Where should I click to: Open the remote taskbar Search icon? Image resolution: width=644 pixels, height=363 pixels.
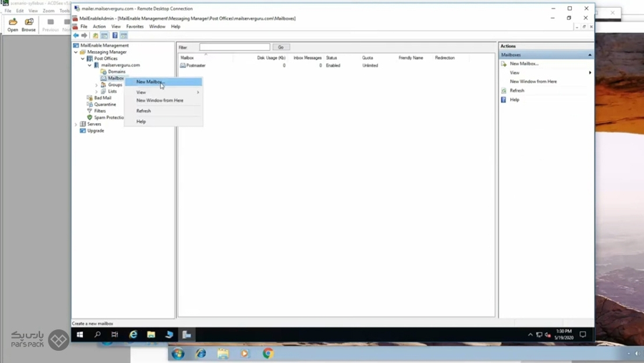pos(97,334)
